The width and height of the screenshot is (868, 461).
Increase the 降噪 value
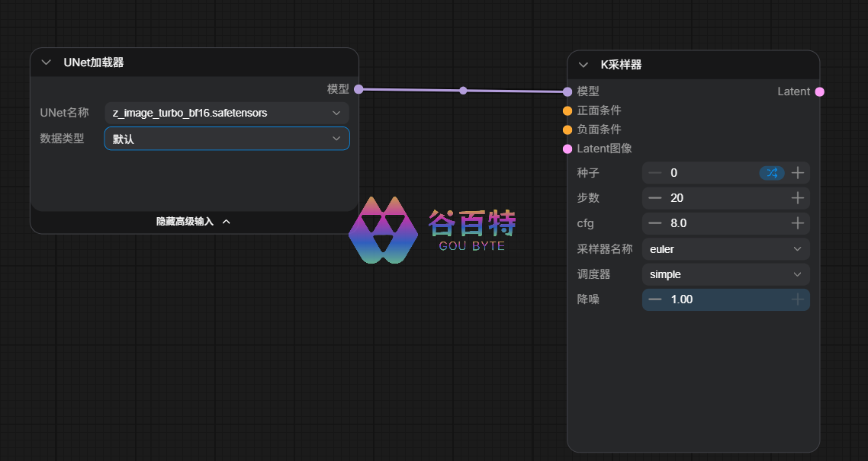798,299
